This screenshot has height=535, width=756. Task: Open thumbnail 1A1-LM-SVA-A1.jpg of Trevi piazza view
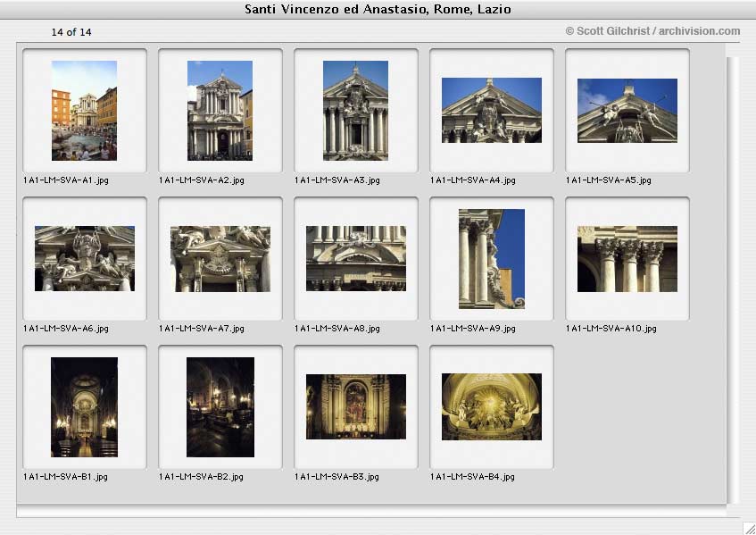point(85,111)
